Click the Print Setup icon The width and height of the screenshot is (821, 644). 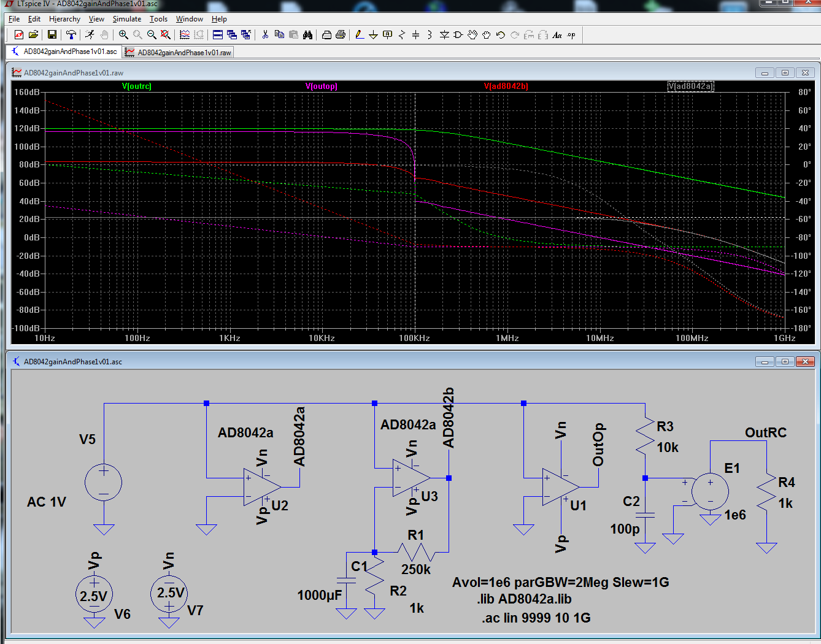click(x=341, y=35)
